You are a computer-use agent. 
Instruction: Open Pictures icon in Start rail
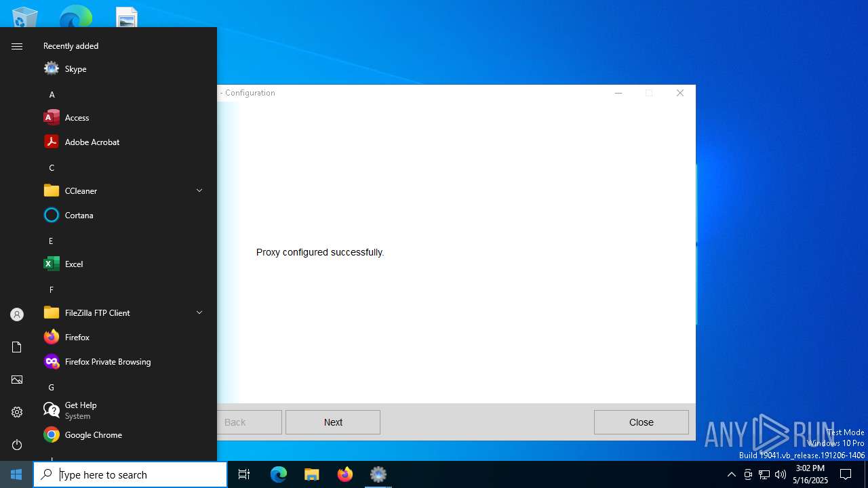tap(17, 380)
